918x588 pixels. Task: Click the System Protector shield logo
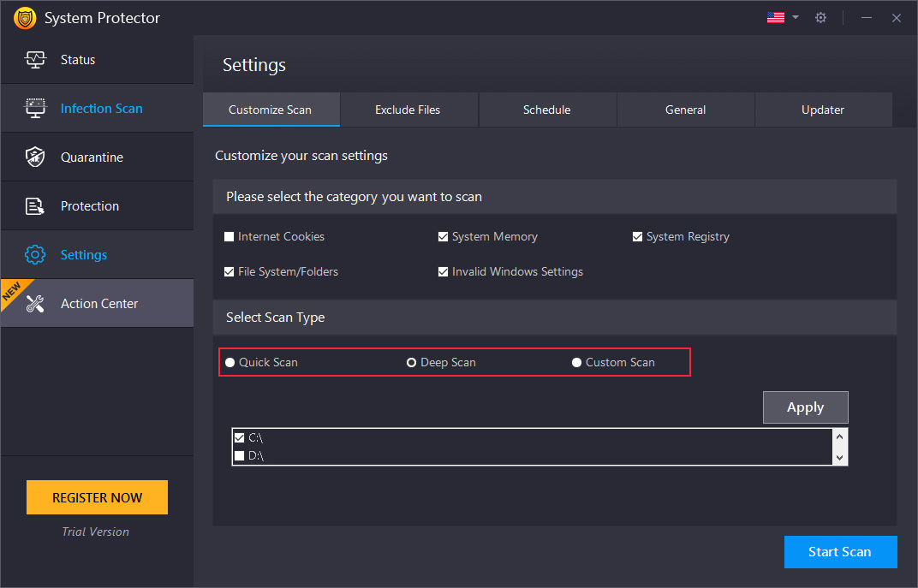click(x=24, y=17)
